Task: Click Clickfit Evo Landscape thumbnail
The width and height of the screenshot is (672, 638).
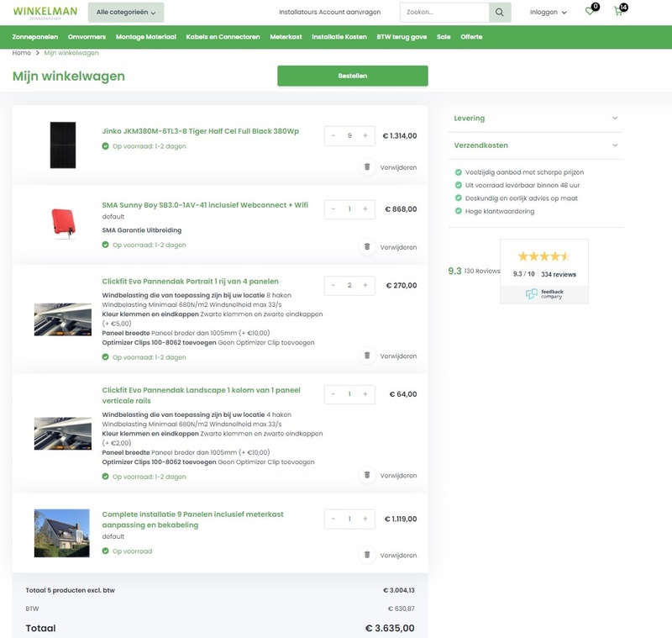Action: (62, 434)
